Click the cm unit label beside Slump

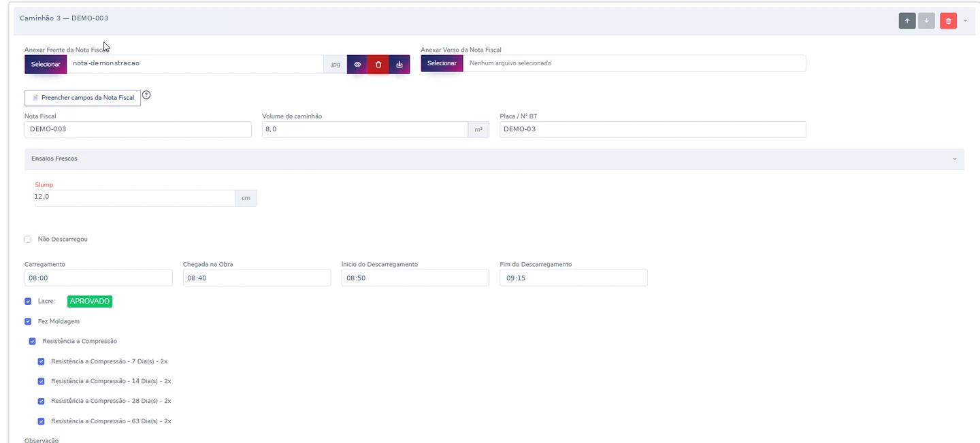tap(246, 198)
